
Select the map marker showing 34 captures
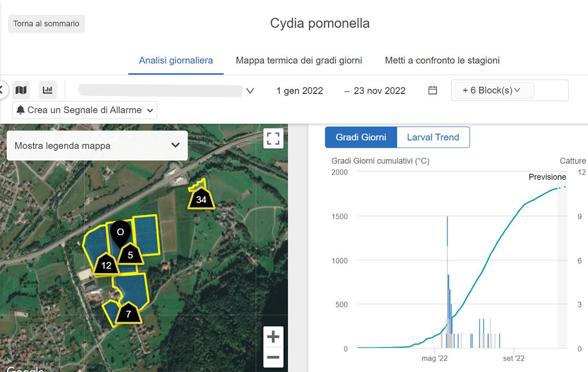tap(201, 199)
